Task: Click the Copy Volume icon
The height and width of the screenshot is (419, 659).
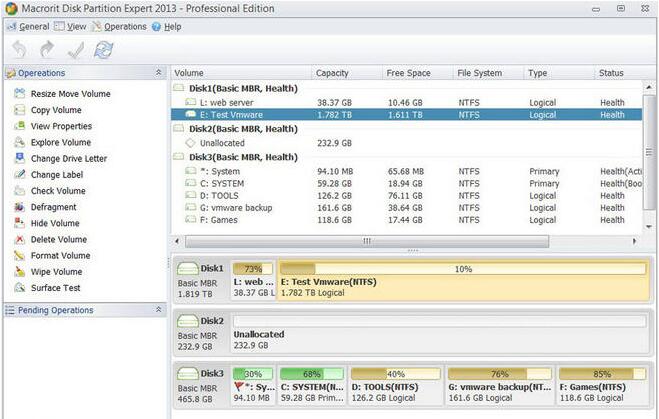Action: point(19,110)
